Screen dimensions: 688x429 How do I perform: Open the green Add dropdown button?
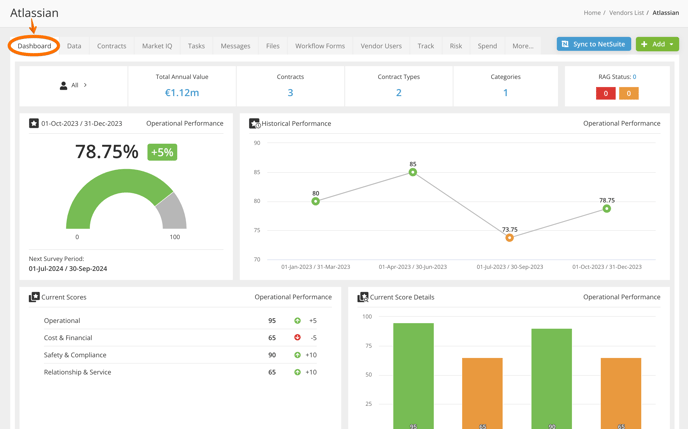point(657,44)
